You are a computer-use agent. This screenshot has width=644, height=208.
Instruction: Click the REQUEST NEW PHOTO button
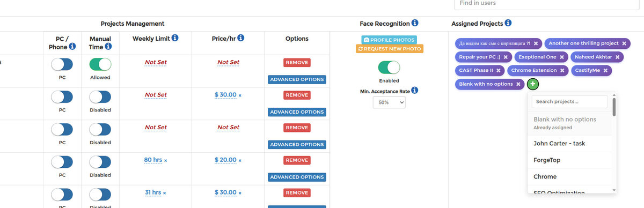click(389, 49)
